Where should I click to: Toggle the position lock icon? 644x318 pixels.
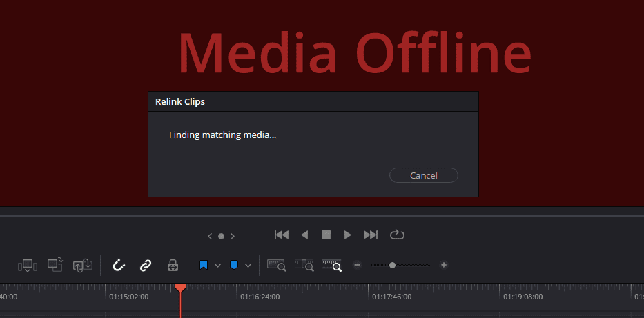(x=172, y=265)
